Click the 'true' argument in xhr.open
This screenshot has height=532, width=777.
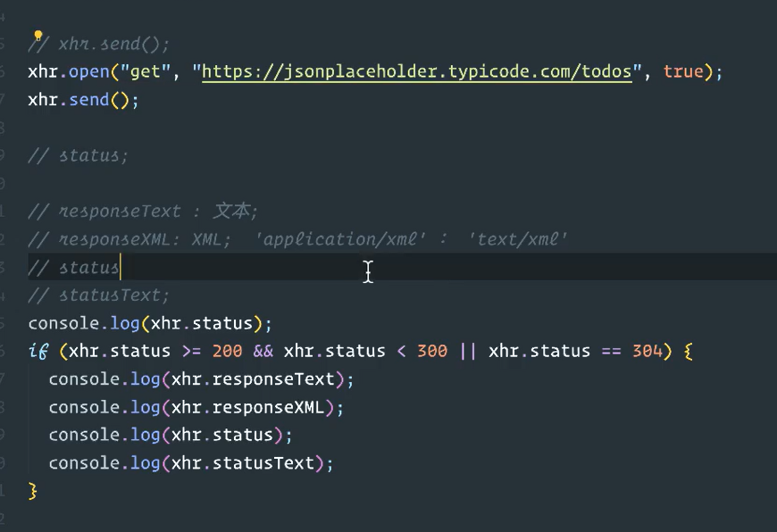point(683,71)
